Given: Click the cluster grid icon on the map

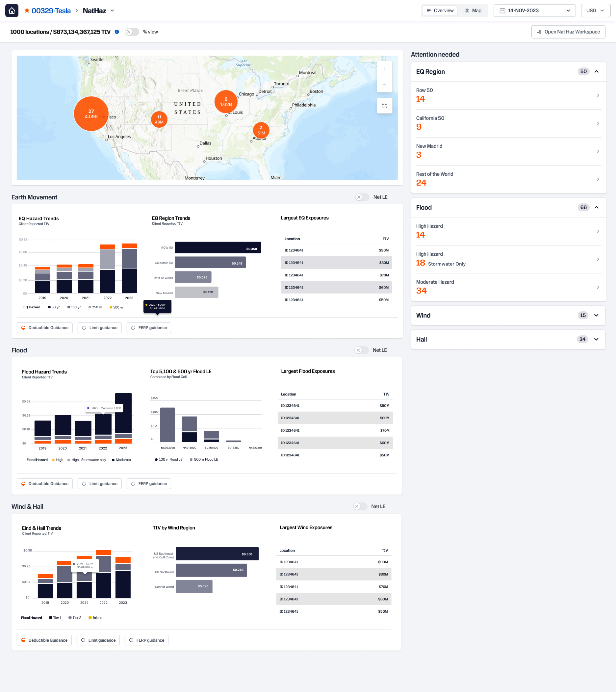Looking at the screenshot, I should tap(384, 106).
